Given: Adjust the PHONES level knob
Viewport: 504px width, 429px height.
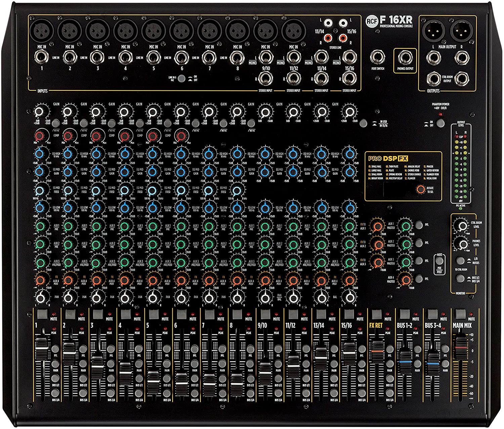Looking at the screenshot, I should coord(462,244).
